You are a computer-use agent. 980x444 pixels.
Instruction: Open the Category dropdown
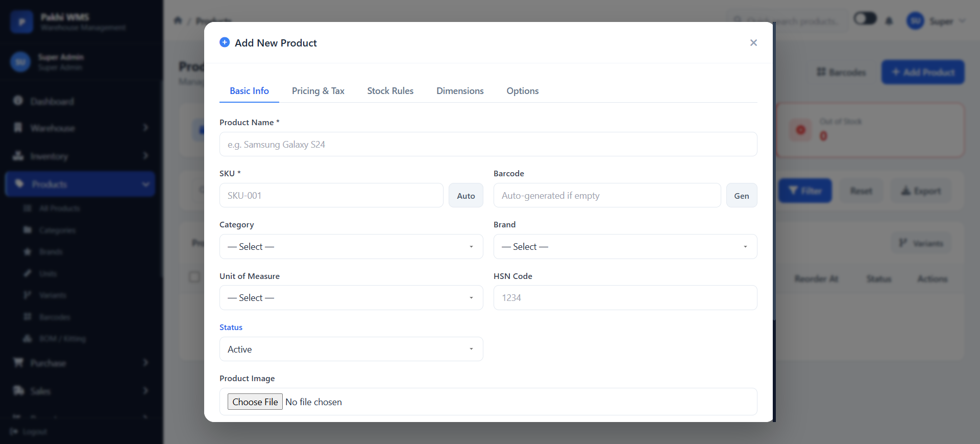[x=351, y=247]
